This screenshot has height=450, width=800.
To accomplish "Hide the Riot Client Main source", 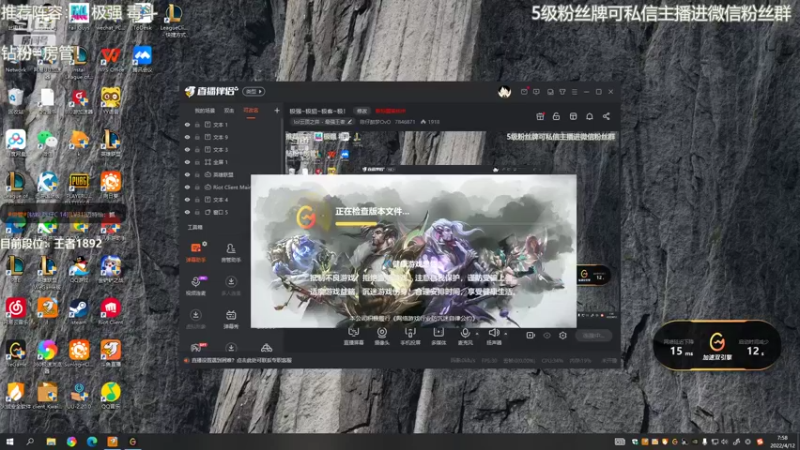I will (x=187, y=187).
